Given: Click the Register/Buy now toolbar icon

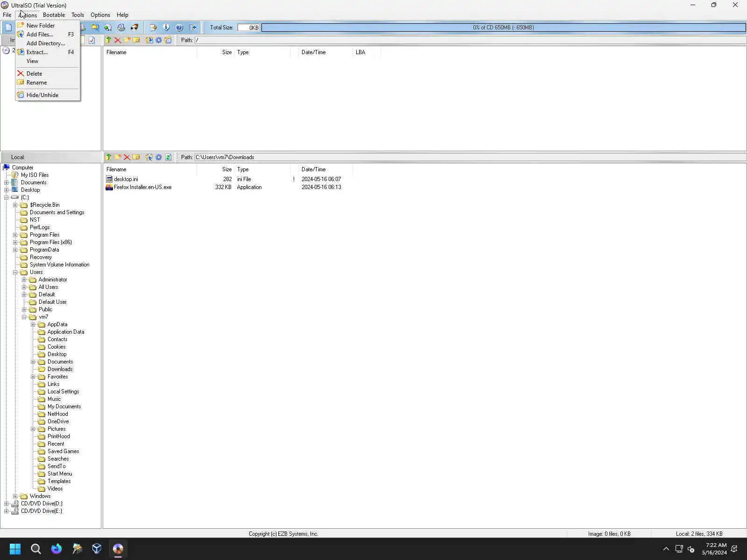Looking at the screenshot, I should pos(153,28).
